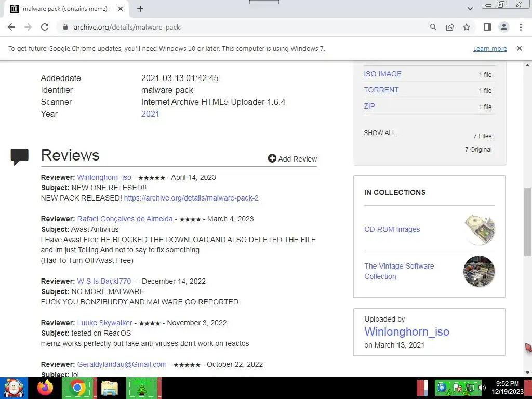Open reviewer Luuke Skywalker profile
The image size is (532, 399).
pos(104,323)
